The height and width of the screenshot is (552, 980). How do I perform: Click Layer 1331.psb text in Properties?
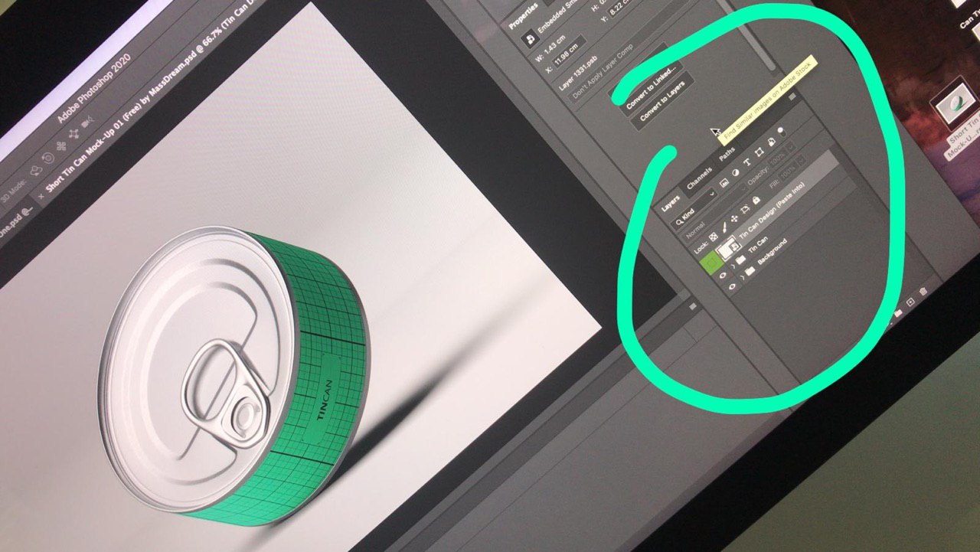(x=578, y=73)
